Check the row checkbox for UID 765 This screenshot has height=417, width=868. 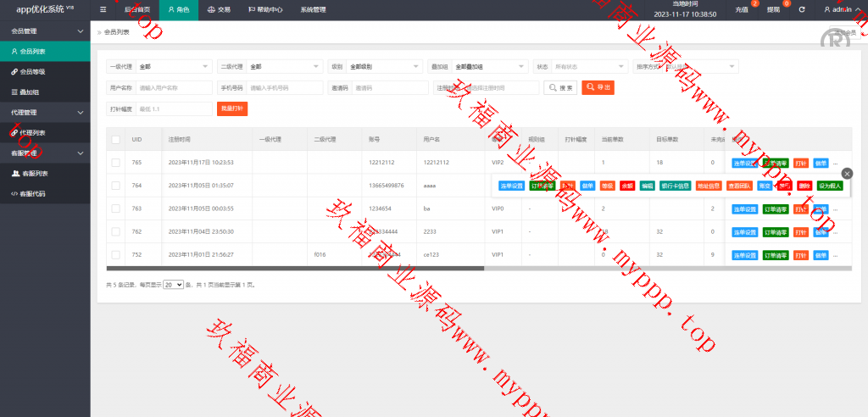[x=115, y=162]
